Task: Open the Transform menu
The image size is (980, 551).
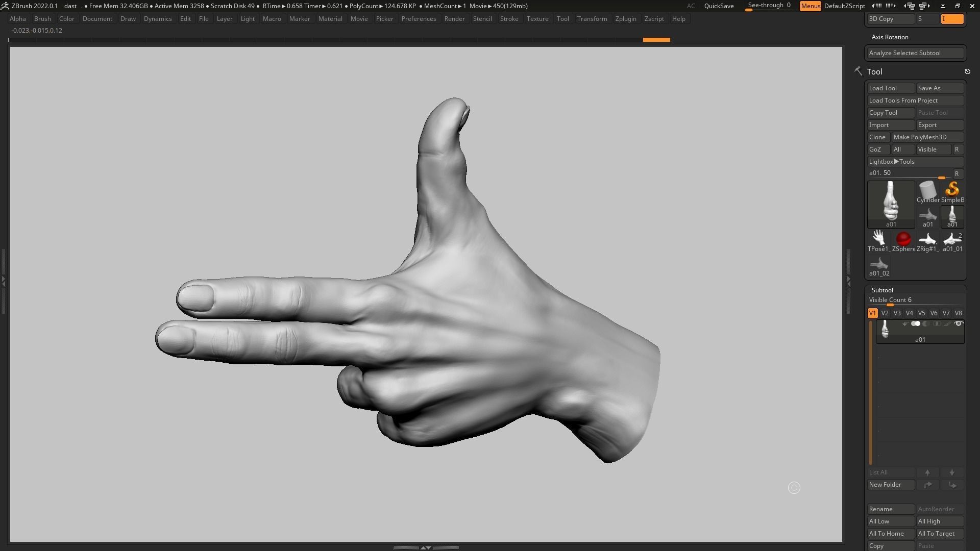Action: coord(592,19)
